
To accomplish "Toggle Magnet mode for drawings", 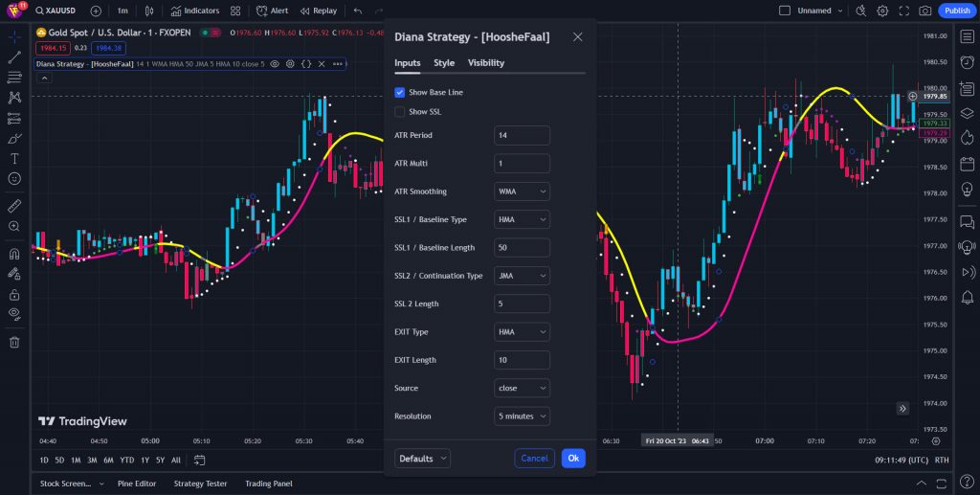I will 14,254.
